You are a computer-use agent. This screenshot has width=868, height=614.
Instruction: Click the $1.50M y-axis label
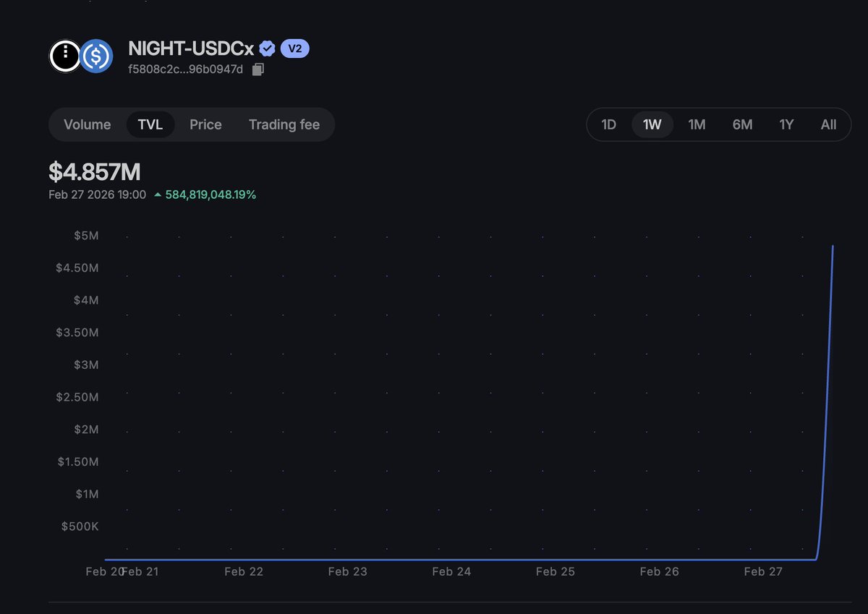tap(78, 461)
